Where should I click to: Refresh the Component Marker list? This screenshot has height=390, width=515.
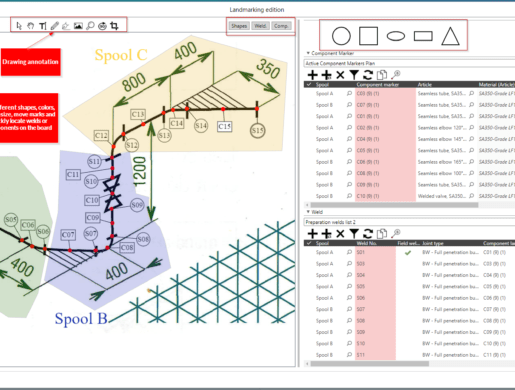368,75
